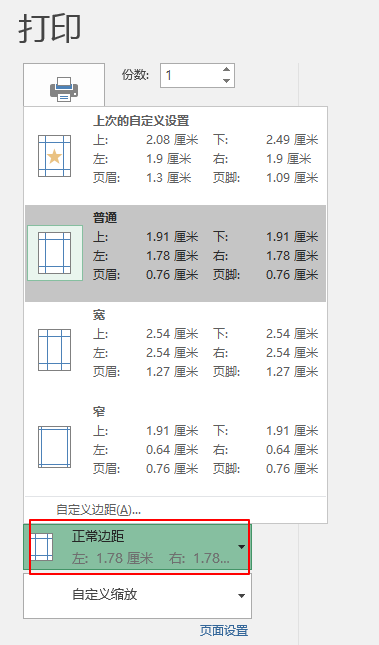Open the 页面设置 link

pyautogui.click(x=224, y=631)
